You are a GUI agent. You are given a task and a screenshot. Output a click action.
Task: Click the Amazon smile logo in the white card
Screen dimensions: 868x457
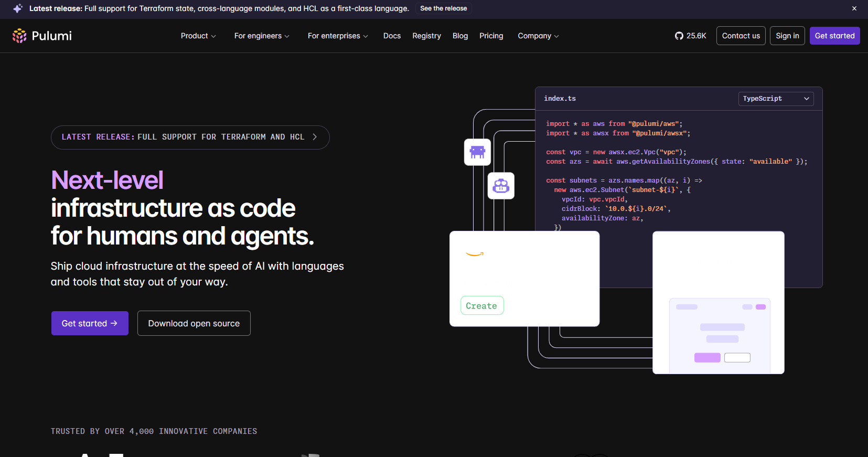(475, 254)
